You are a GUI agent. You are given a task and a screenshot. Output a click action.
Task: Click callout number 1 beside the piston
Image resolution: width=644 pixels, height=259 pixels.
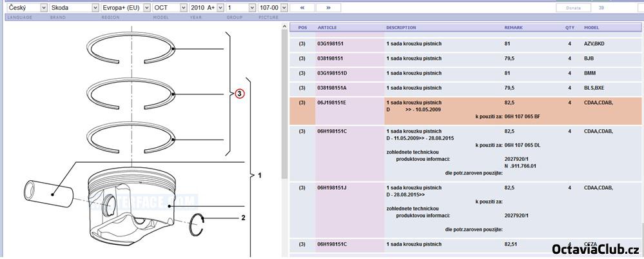pyautogui.click(x=260, y=175)
